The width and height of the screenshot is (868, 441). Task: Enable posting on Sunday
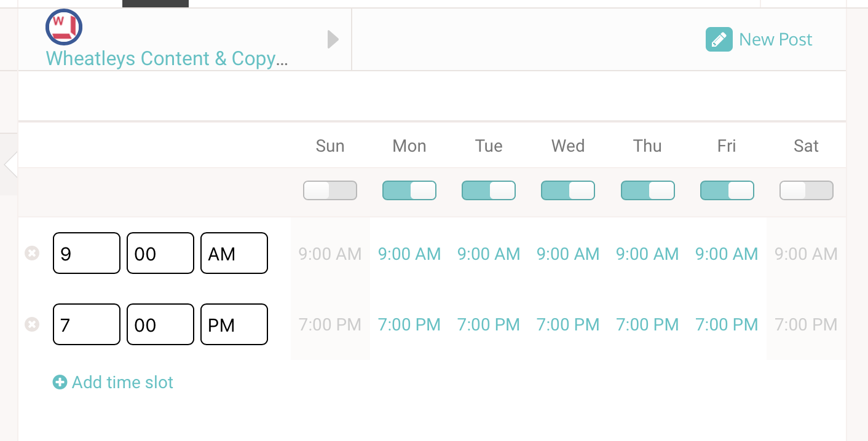(330, 190)
